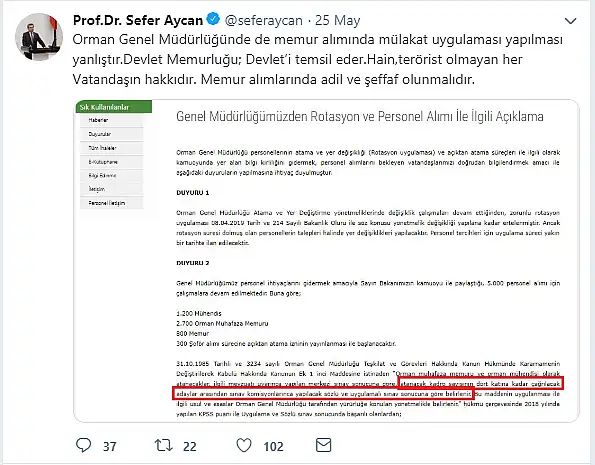Select Haberler in the sidebar menu
This screenshot has width=595, height=465.
click(x=112, y=120)
